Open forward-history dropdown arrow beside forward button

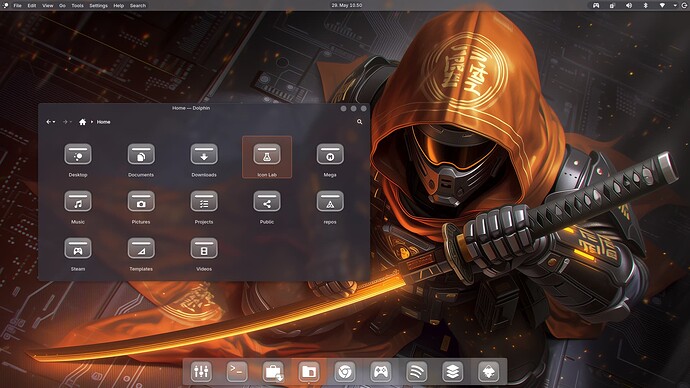[x=70, y=122]
